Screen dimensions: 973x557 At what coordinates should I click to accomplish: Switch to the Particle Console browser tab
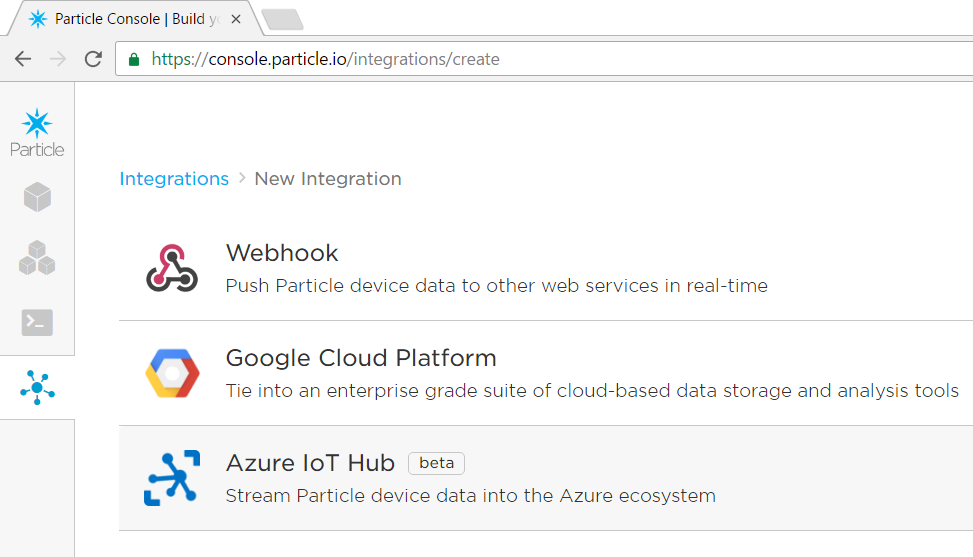130,19
